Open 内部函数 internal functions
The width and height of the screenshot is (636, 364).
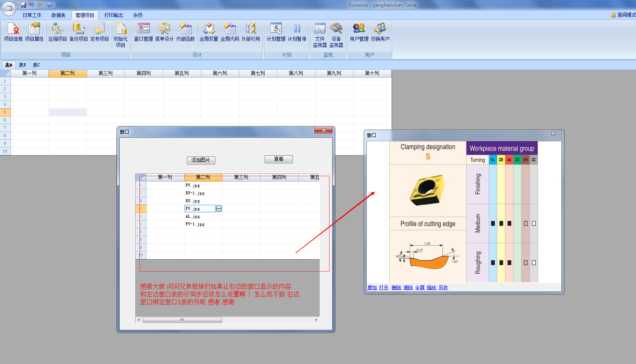(185, 32)
